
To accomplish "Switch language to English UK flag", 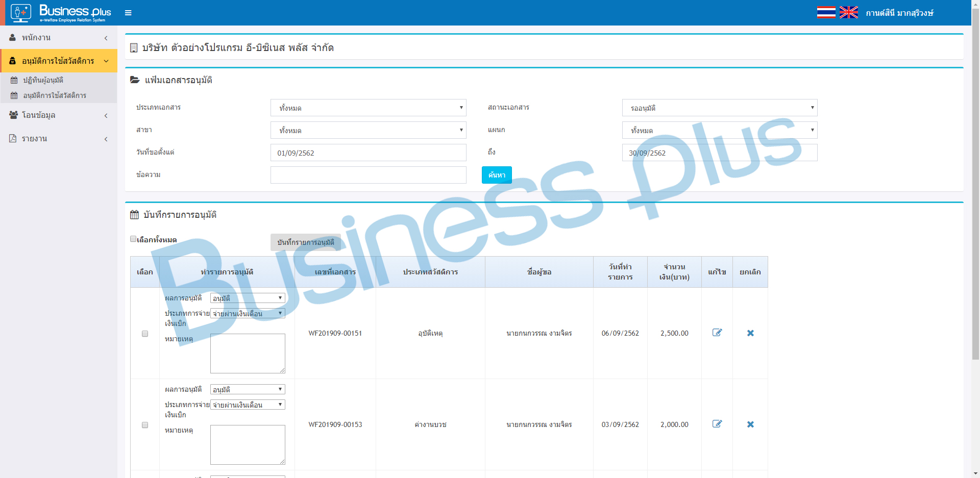I will coord(848,12).
